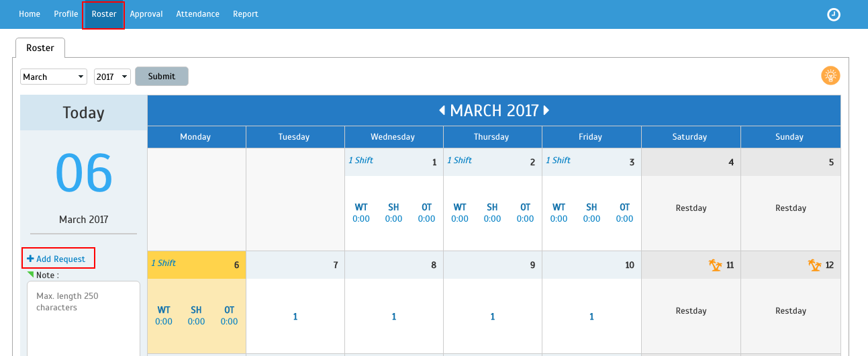The image size is (868, 356).
Task: Open the Home menu
Action: 30,14
